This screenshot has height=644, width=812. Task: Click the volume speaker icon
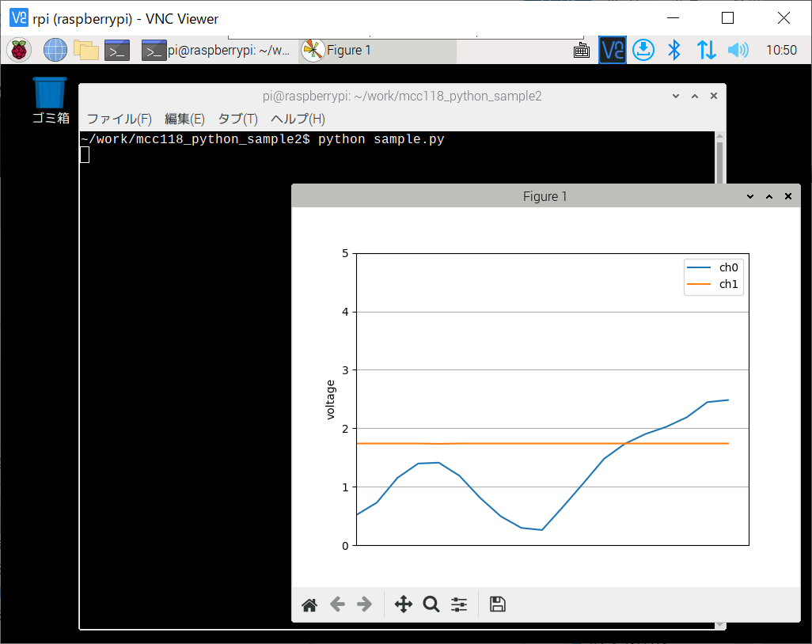[738, 51]
